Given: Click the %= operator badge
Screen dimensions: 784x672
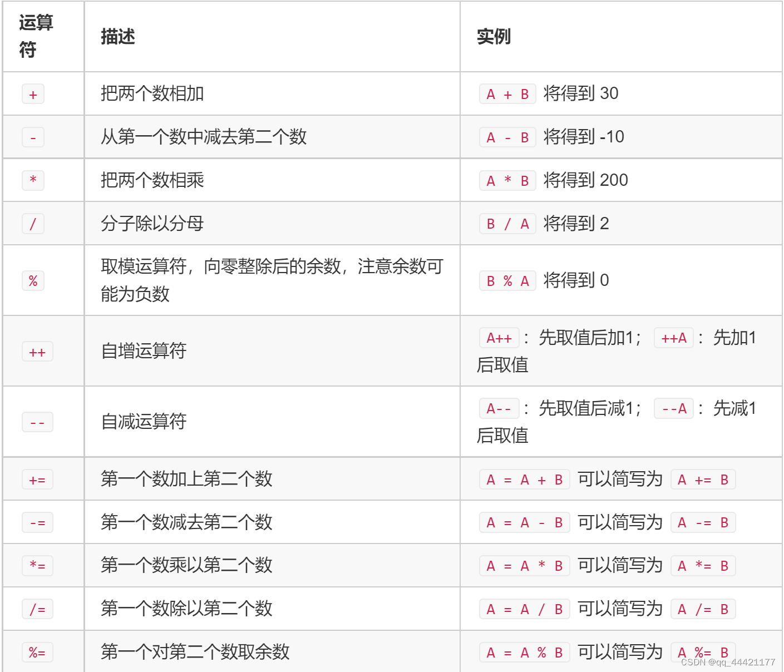Looking at the screenshot, I should coord(37,652).
